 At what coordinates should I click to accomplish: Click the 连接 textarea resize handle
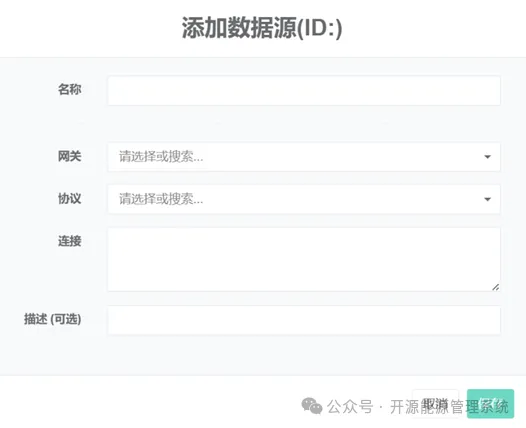[x=495, y=287]
